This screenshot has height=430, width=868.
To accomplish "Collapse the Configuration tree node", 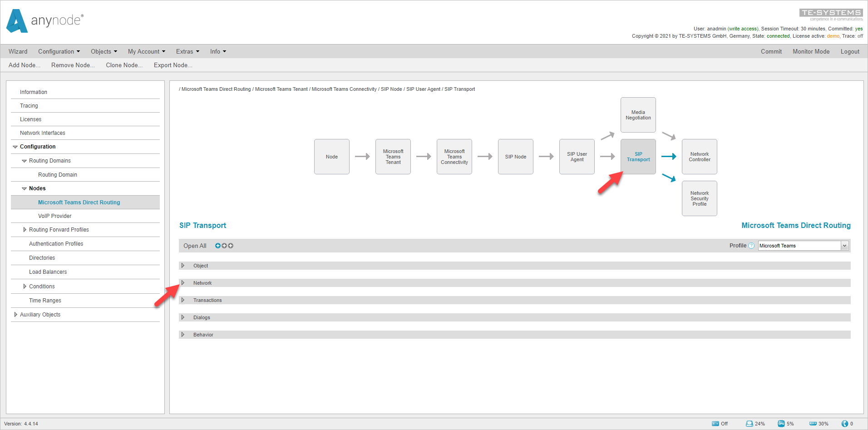I will 15,147.
